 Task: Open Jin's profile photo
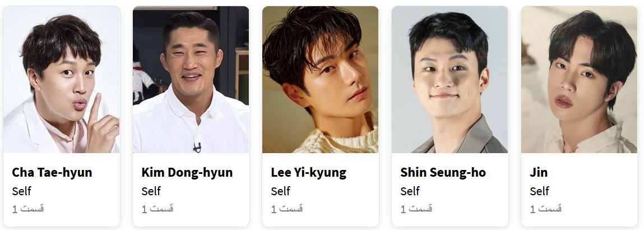579,79
